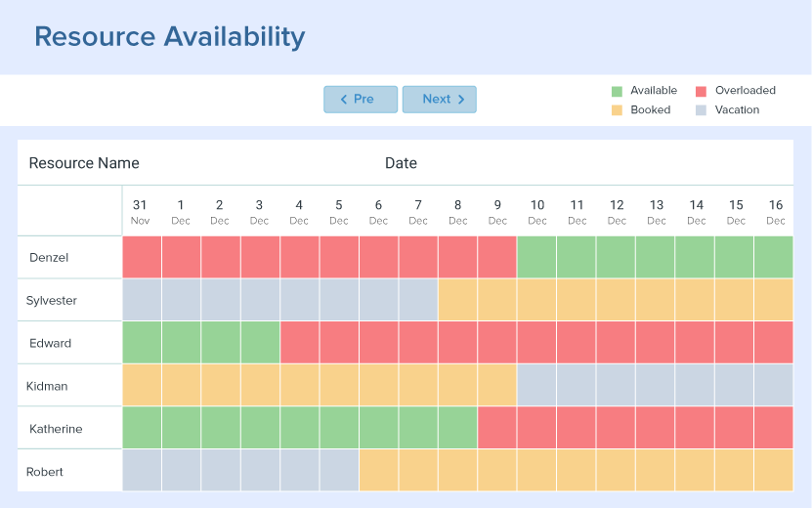Click Robert's cell for 6 Dec
Viewport: 812px width, 508px height.
(x=379, y=471)
